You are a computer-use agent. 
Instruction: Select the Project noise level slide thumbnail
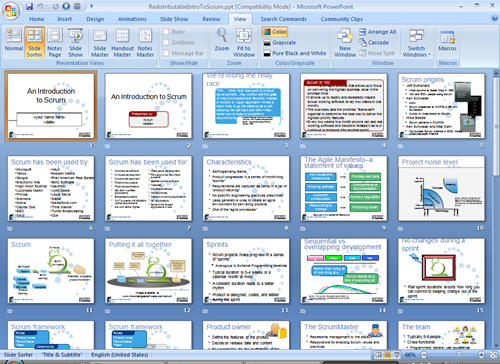pyautogui.click(x=441, y=188)
